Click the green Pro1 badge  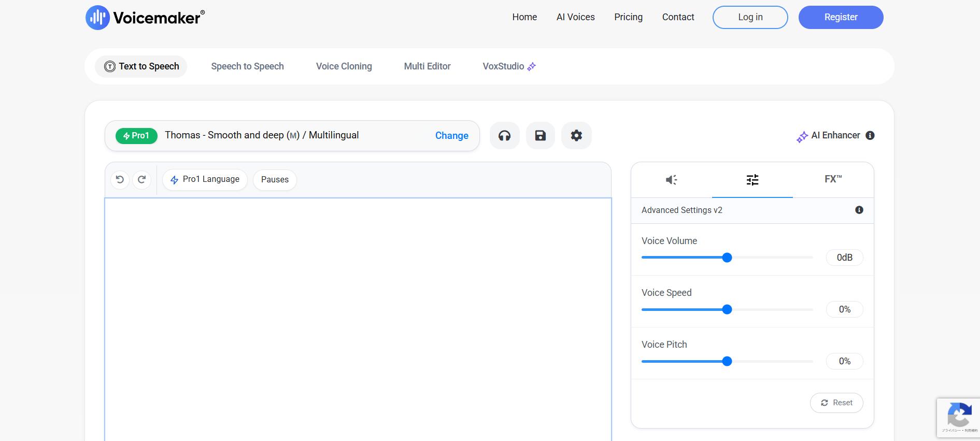(136, 136)
